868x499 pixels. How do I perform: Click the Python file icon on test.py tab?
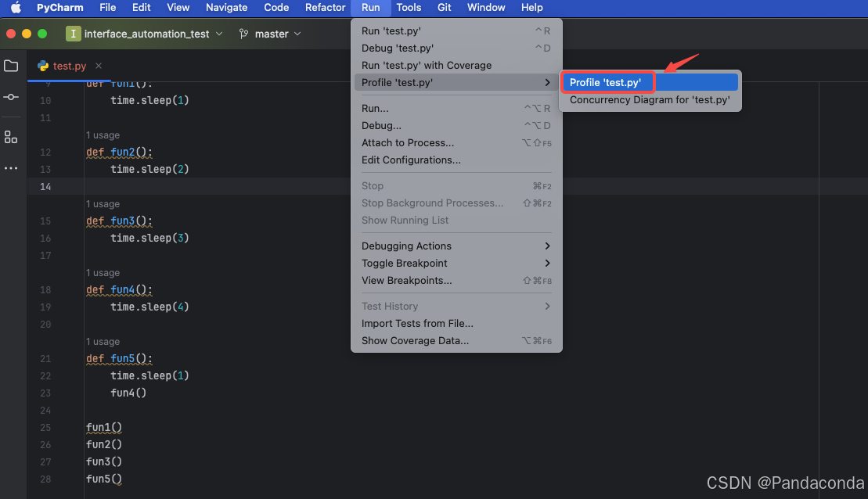point(43,66)
